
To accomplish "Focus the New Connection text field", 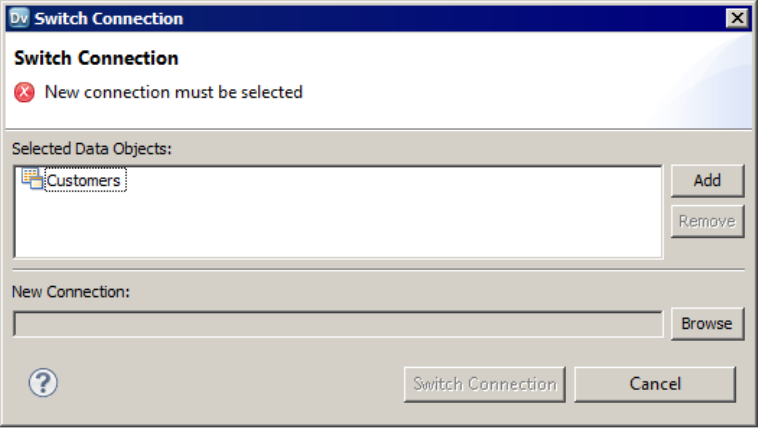I will point(338,324).
